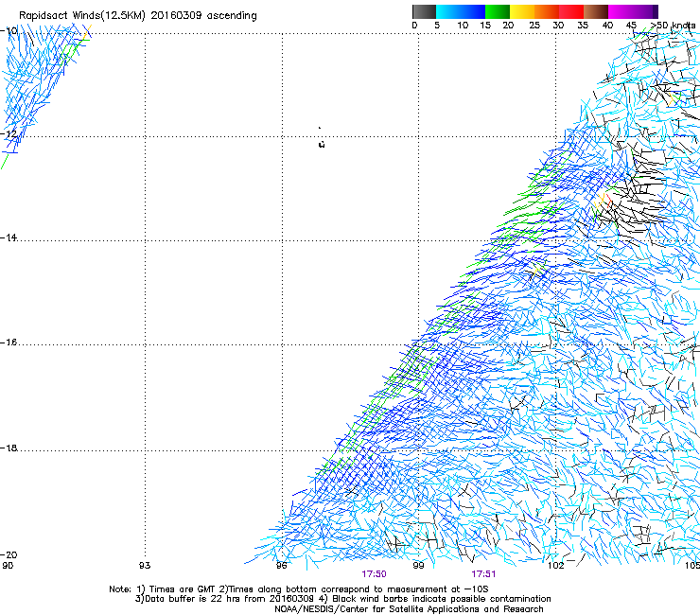
Task: Click the 102 longitude label
Action: (556, 566)
